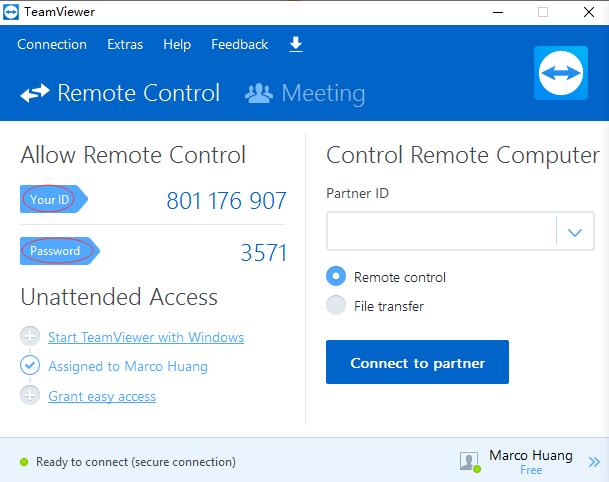Click the Your ID label tag
This screenshot has height=482, width=609.
pos(53,199)
